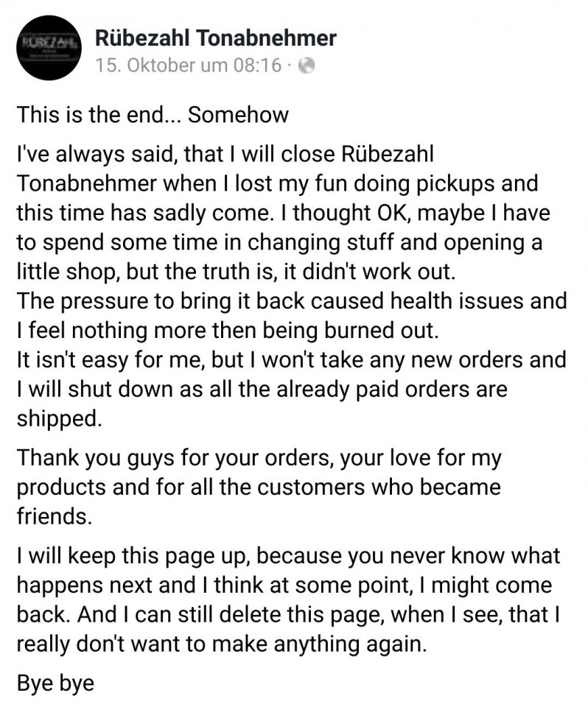Open the Rübezahl Tonabnehmer page name
This screenshot has width=588, height=707.
click(216, 37)
